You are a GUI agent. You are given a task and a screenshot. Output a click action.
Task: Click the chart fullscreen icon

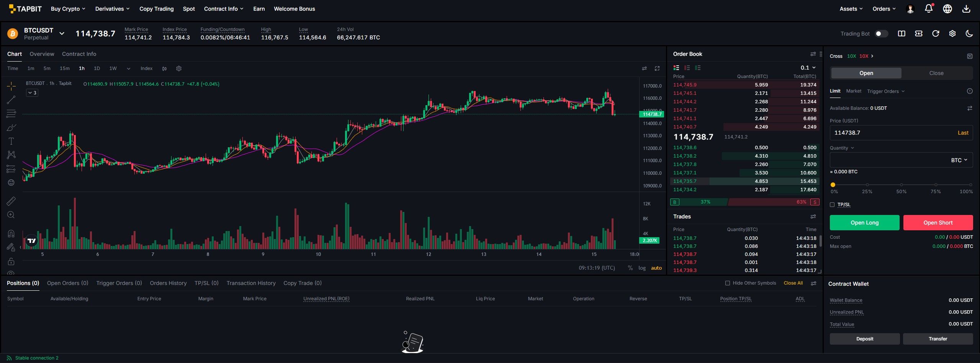tap(657, 68)
